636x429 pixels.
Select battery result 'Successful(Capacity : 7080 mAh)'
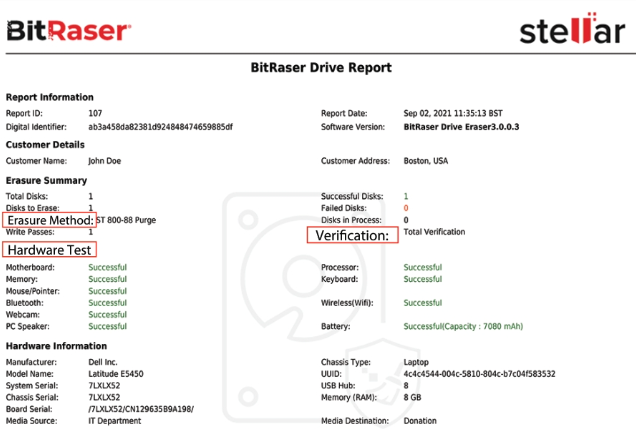click(x=463, y=326)
